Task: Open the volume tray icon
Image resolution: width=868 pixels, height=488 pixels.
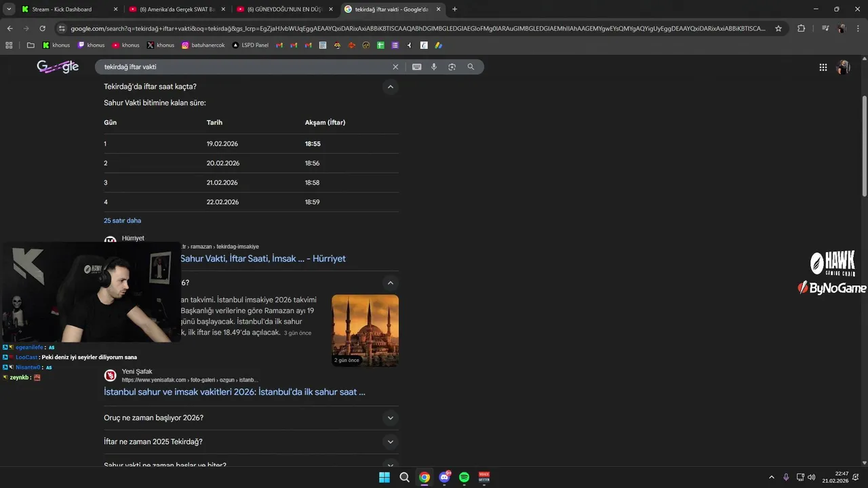Action: tap(812, 477)
